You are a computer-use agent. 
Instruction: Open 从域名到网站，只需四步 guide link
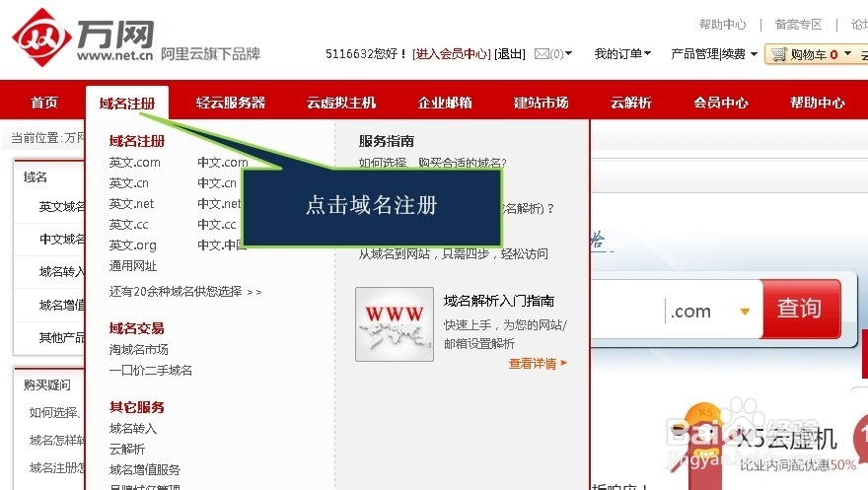(454, 253)
